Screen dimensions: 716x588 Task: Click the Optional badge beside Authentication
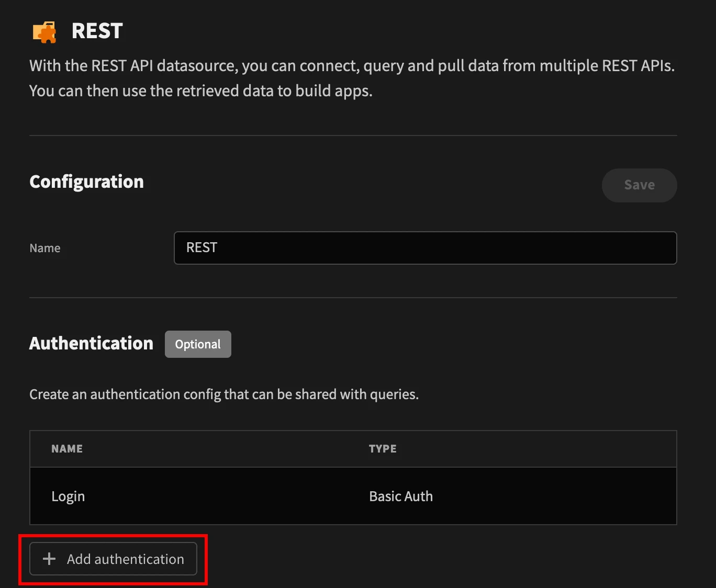[198, 344]
